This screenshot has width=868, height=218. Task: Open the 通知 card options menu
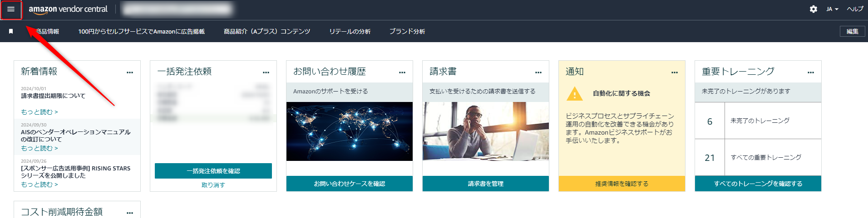(x=675, y=73)
